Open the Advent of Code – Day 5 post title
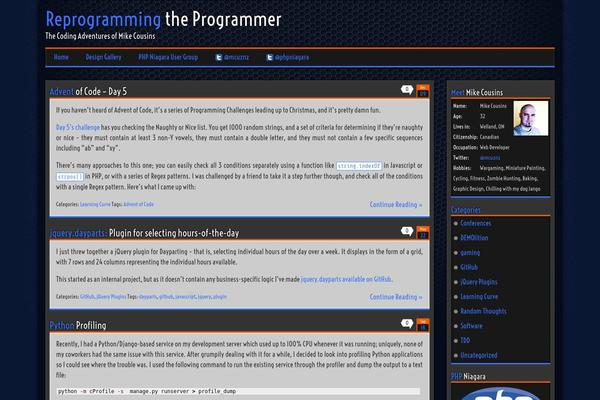The image size is (600, 400). point(88,91)
